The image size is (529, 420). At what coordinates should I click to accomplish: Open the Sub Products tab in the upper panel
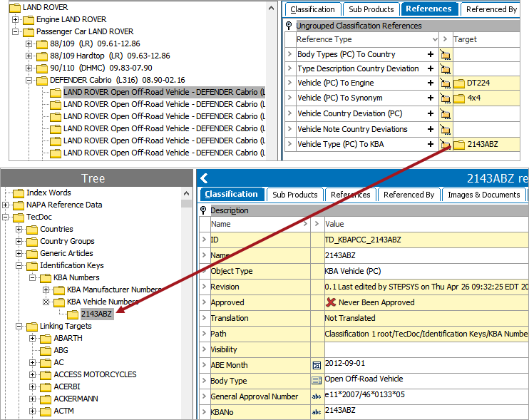(371, 9)
